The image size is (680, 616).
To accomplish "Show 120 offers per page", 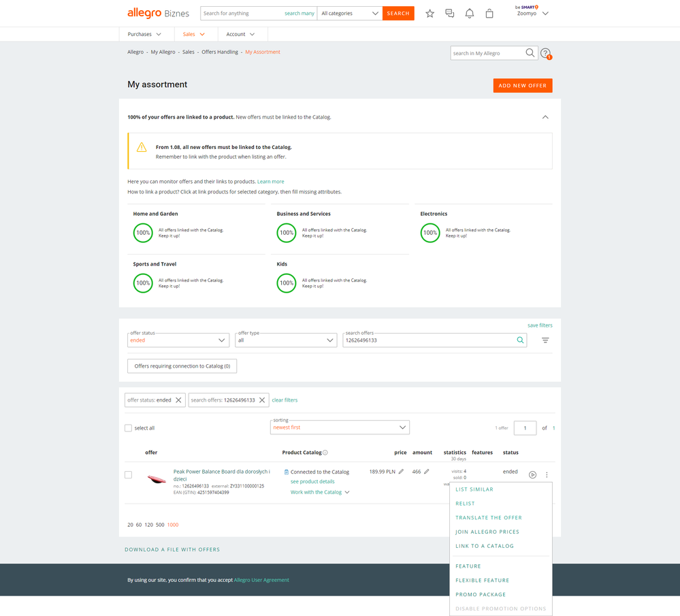I will (x=149, y=525).
